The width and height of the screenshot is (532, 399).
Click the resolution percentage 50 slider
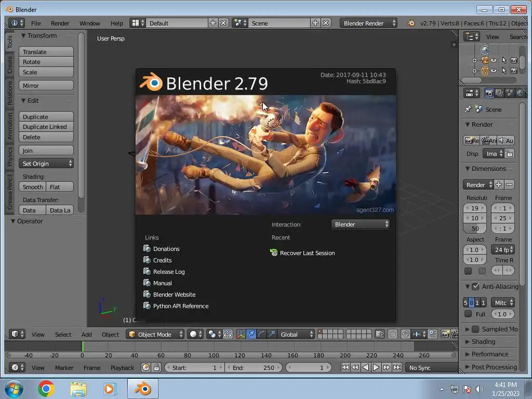pos(475,229)
